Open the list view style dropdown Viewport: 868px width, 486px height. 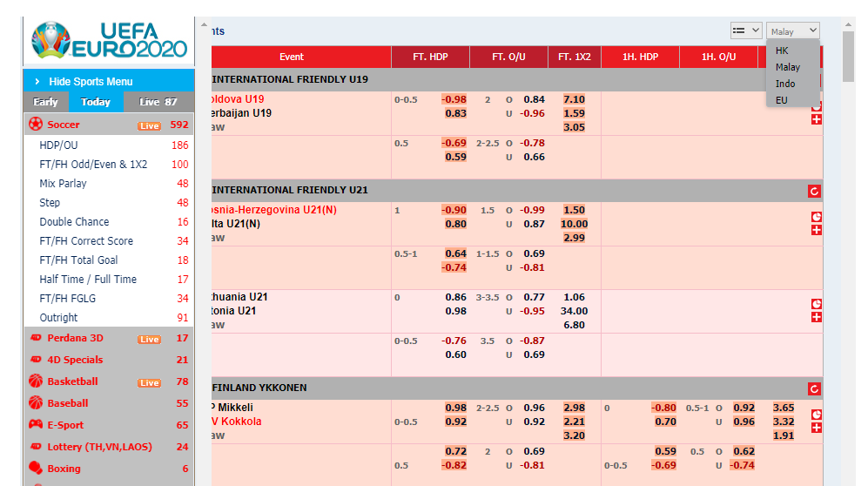[x=745, y=30]
